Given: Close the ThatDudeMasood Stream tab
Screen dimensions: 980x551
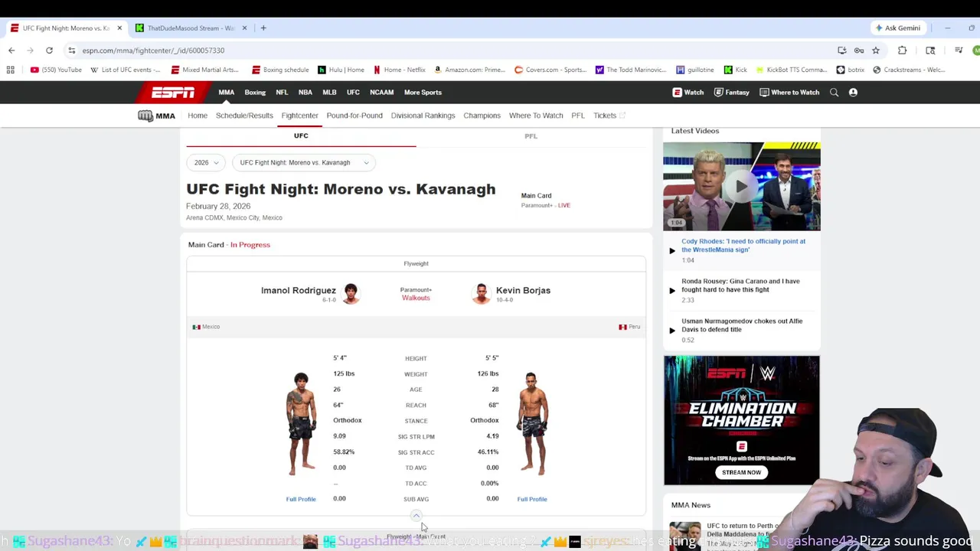Looking at the screenshot, I should [x=245, y=28].
